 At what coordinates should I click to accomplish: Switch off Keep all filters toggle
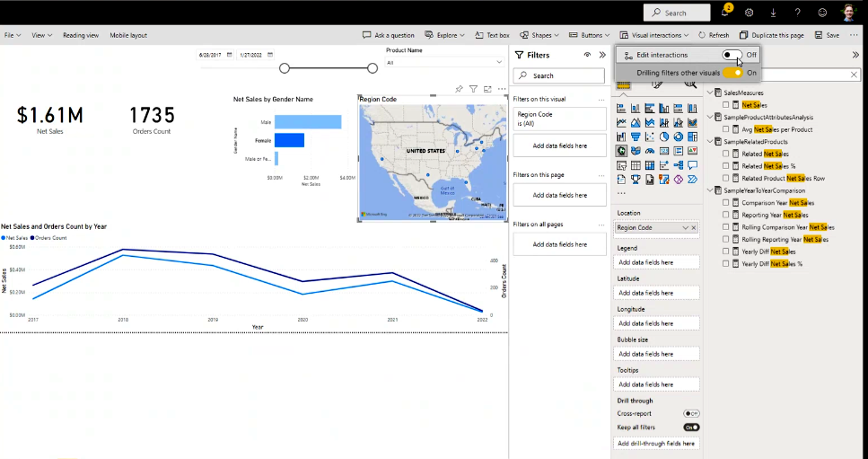[691, 428]
